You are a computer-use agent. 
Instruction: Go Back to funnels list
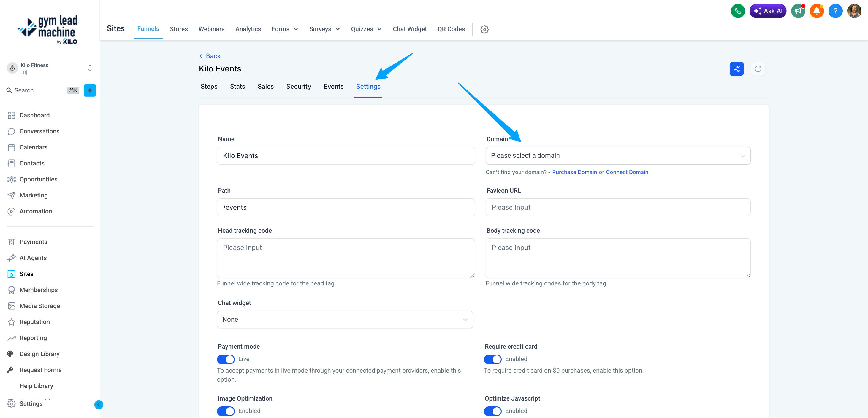click(x=210, y=56)
